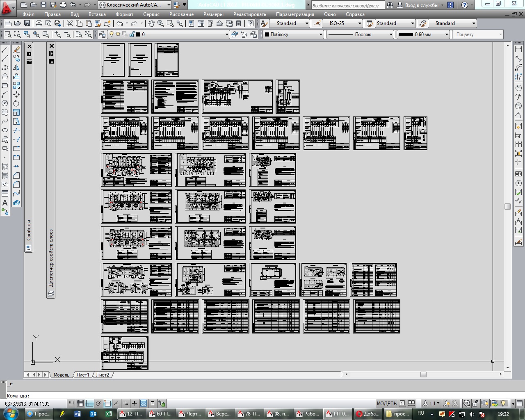
Task: Select the Polygon drawing tool
Action: coord(5,77)
